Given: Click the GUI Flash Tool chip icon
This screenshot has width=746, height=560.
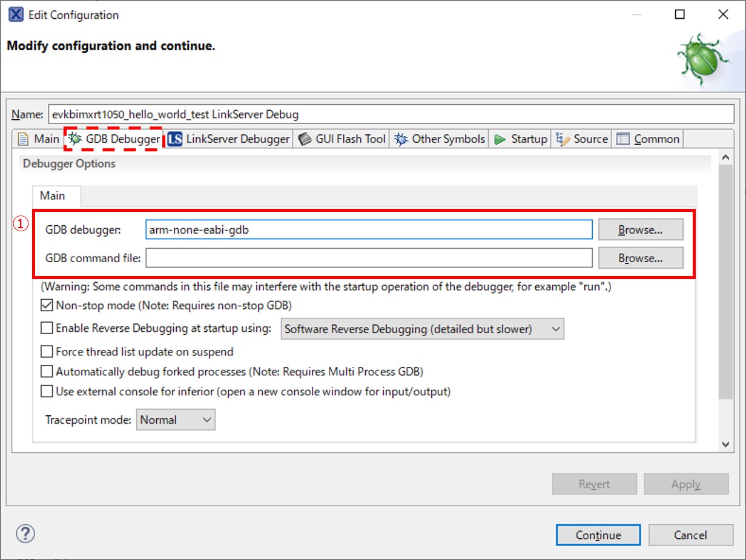Looking at the screenshot, I should [x=305, y=139].
